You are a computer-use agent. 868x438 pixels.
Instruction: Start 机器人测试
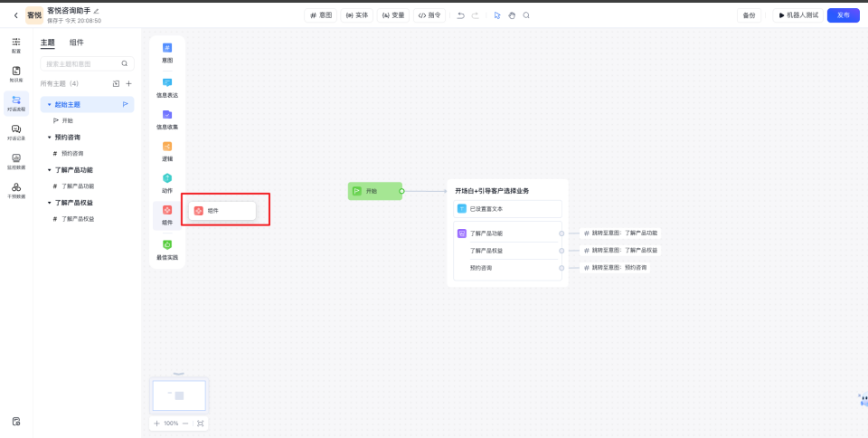click(x=798, y=15)
